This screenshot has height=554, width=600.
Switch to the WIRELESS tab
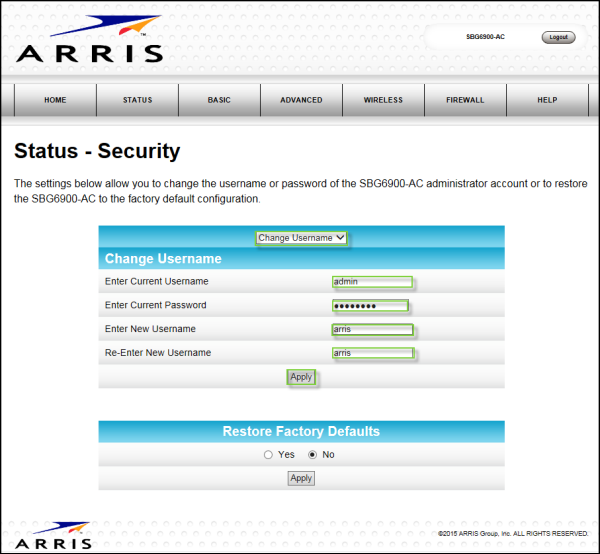click(x=383, y=100)
